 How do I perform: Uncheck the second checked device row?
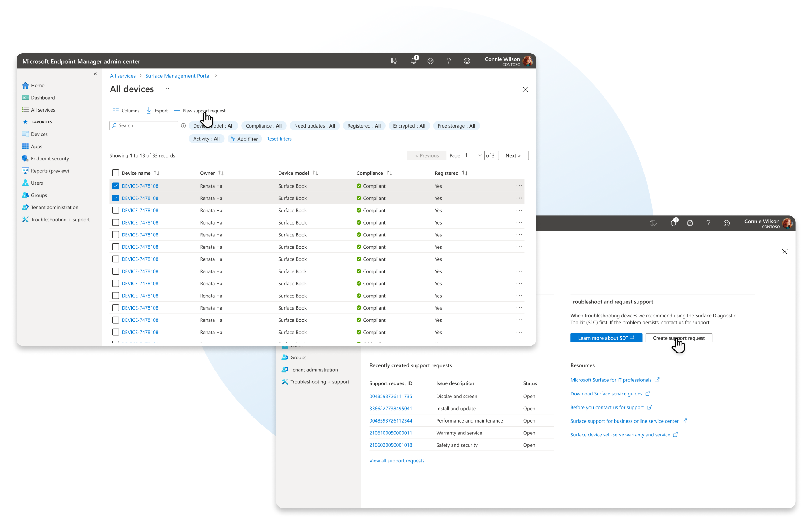(116, 198)
